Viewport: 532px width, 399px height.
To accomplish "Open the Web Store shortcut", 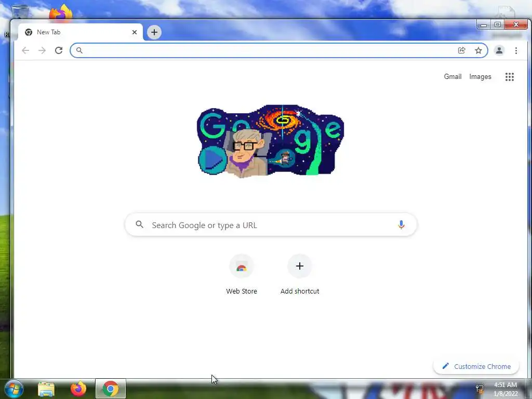I will 242,275.
